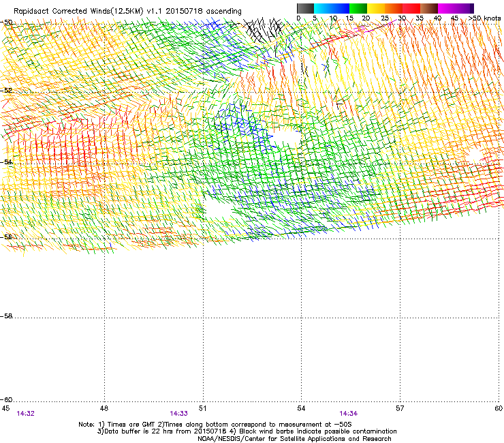
Task: Click the '-52' latitude axis label
Action: [x=6, y=91]
